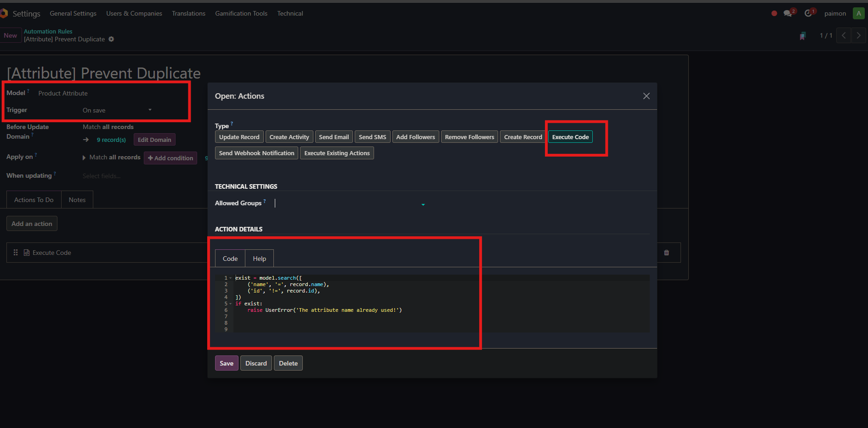Click the rule title Prevent Duplicate heading
Image resolution: width=868 pixels, height=428 pixels.
click(104, 73)
